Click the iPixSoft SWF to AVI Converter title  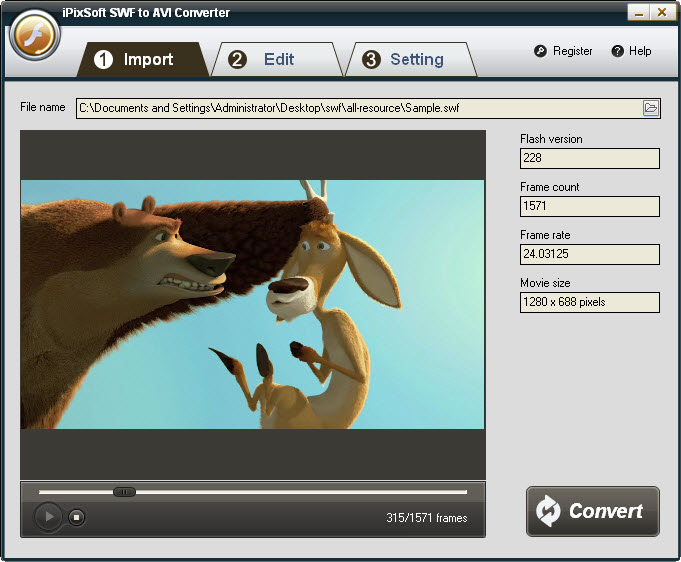[145, 13]
